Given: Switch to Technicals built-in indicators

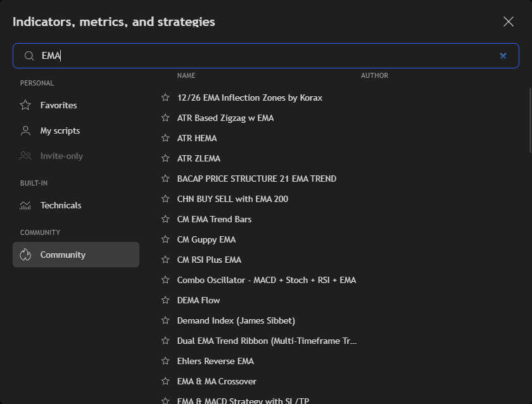Looking at the screenshot, I should pyautogui.click(x=76, y=205).
